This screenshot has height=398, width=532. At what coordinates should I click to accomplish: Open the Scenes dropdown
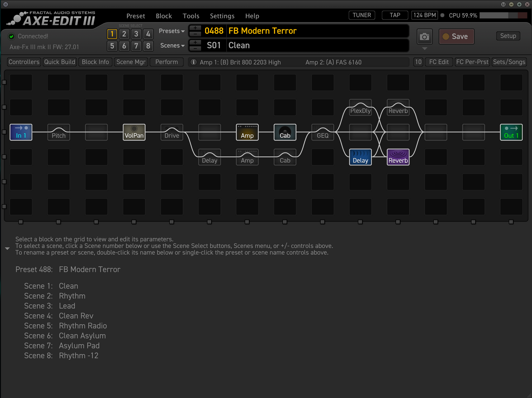172,46
